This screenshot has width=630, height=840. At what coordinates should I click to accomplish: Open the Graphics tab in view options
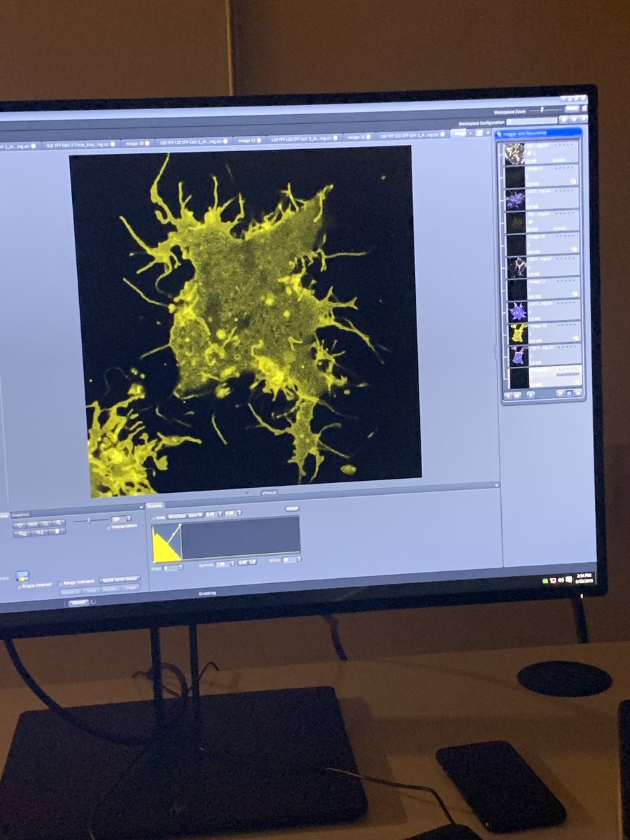[x=20, y=514]
